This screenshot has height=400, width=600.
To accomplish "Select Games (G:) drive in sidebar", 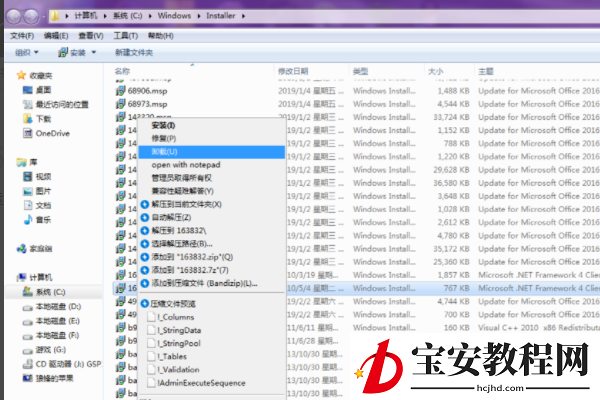I will coord(44,349).
